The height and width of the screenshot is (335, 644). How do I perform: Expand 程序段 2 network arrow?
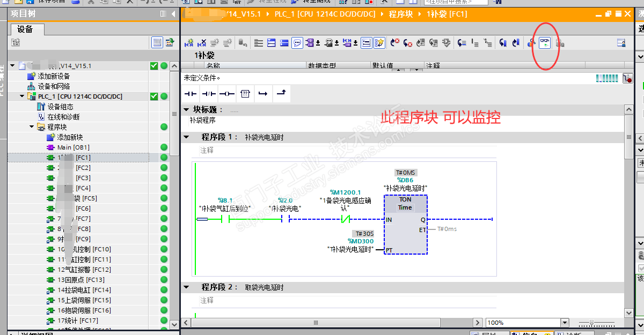(x=187, y=287)
